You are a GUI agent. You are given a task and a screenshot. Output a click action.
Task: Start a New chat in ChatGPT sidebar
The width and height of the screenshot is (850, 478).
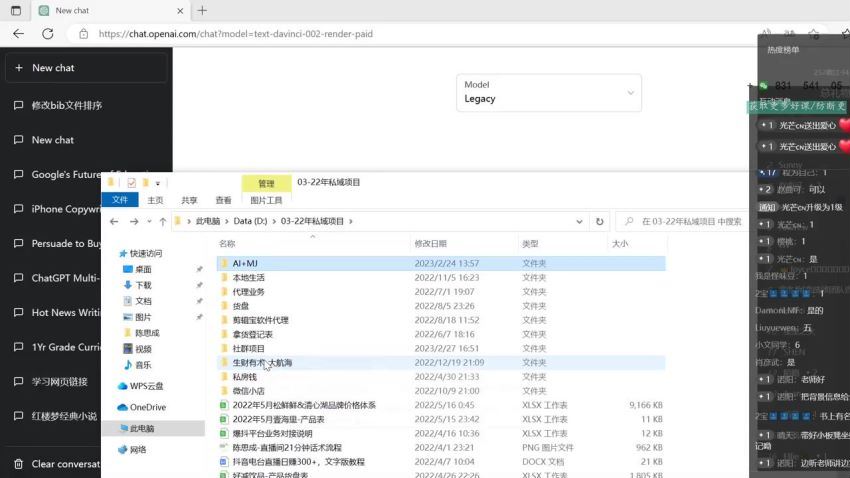click(87, 68)
